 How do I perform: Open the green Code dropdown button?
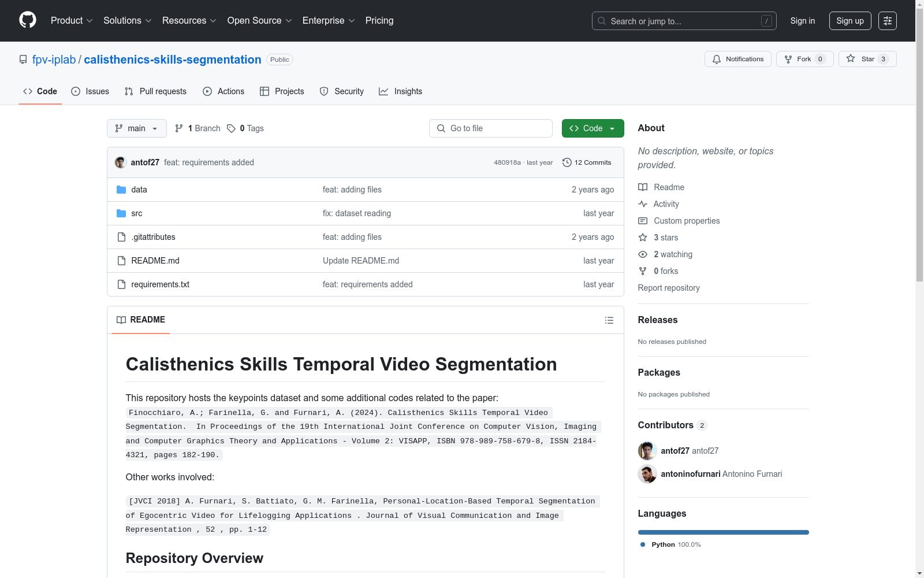pyautogui.click(x=593, y=128)
